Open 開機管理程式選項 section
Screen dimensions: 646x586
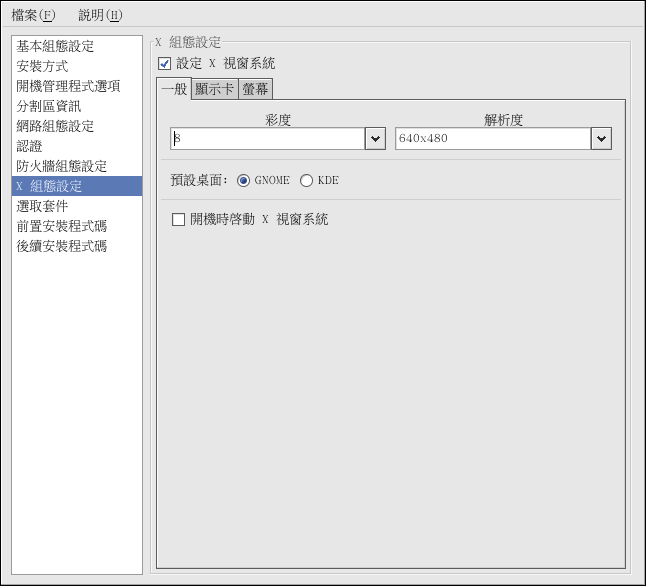[68, 87]
